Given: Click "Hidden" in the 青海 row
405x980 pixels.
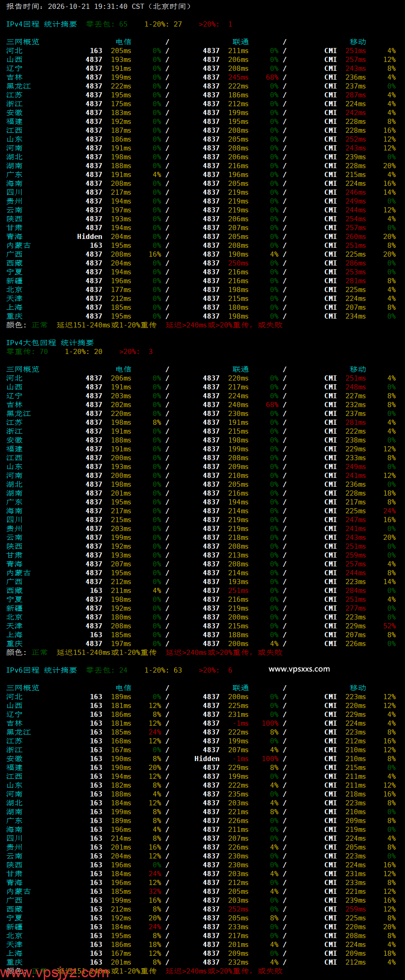Looking at the screenshot, I should pos(90,237).
